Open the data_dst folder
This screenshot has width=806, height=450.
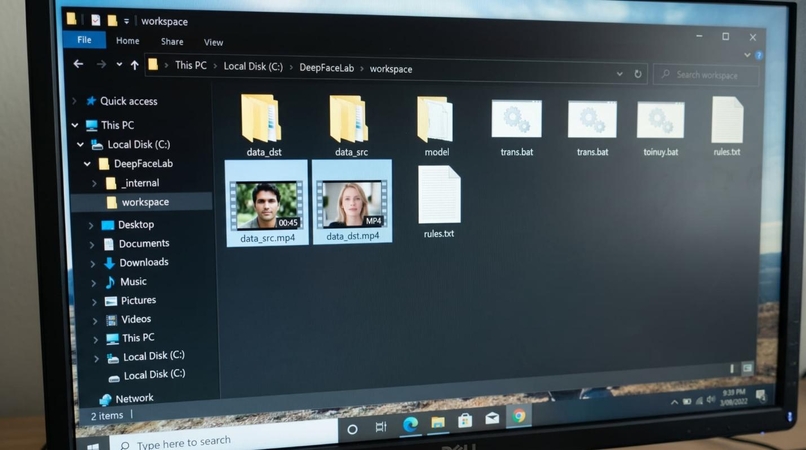click(263, 125)
